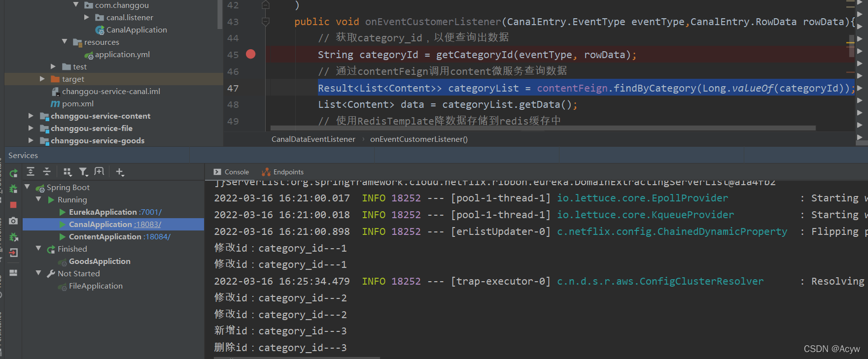
Task: Select application.yml in project tree
Action: (x=122, y=55)
